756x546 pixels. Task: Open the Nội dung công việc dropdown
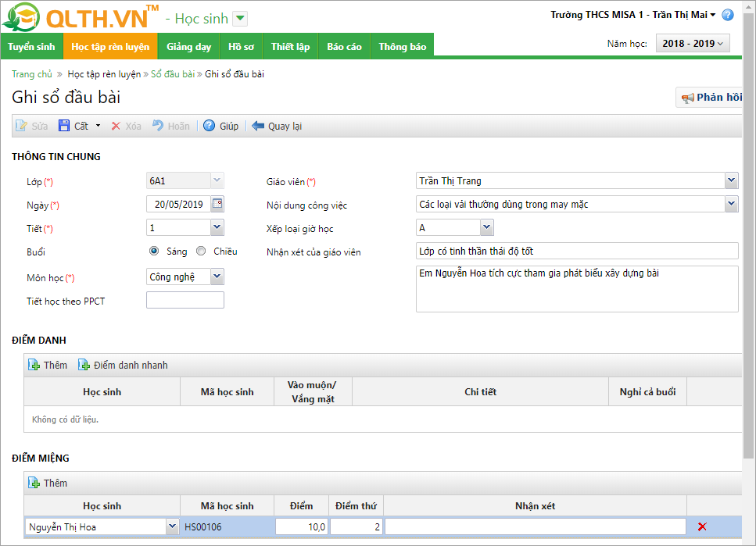pos(732,204)
